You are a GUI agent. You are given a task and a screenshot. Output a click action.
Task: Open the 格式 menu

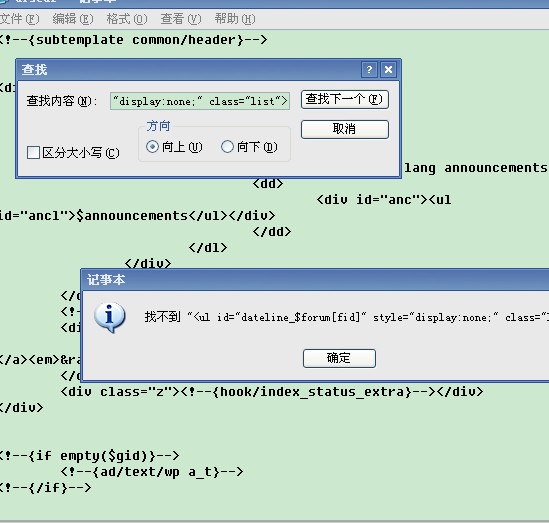click(x=127, y=19)
